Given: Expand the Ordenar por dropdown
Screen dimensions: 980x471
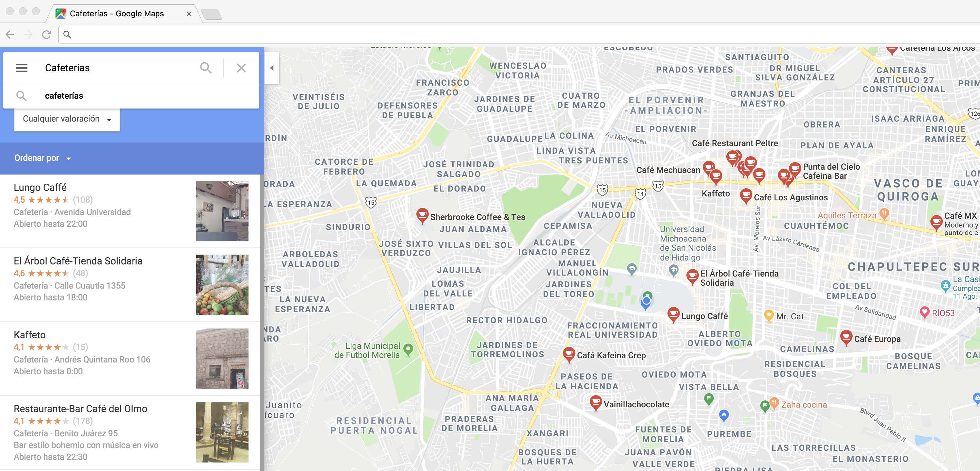Looking at the screenshot, I should [42, 158].
